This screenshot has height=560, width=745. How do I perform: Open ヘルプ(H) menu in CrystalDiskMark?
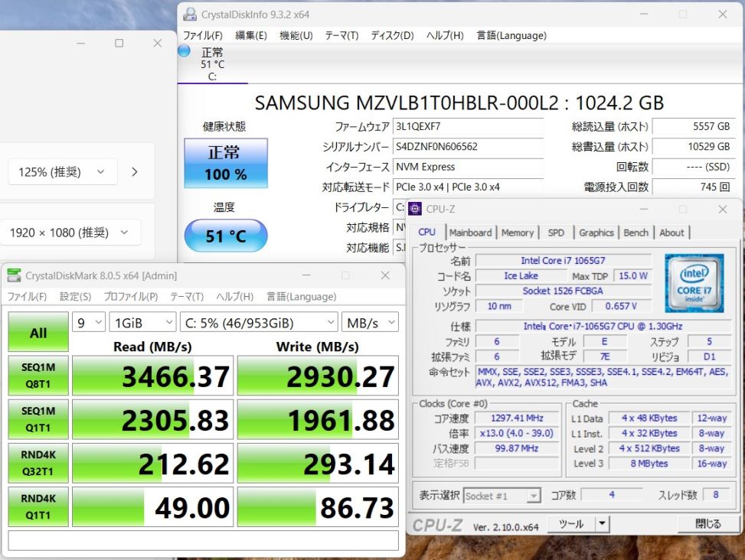(235, 297)
